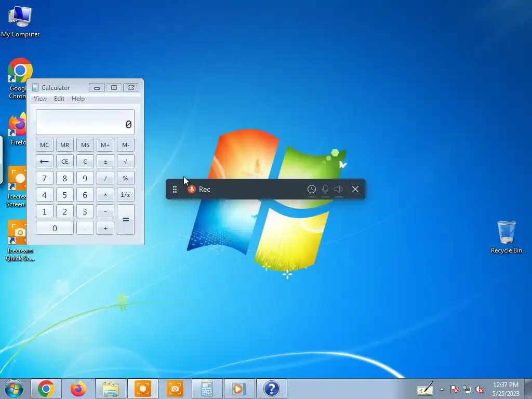The image size is (532, 399).
Task: Click digit 3 on the Calculator
Action: 85,211
